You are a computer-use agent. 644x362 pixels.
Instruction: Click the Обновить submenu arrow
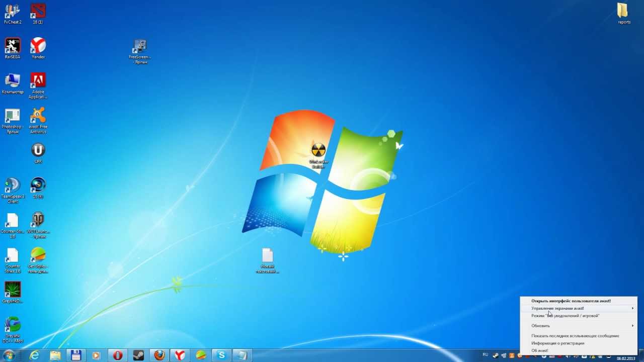pyautogui.click(x=632, y=326)
